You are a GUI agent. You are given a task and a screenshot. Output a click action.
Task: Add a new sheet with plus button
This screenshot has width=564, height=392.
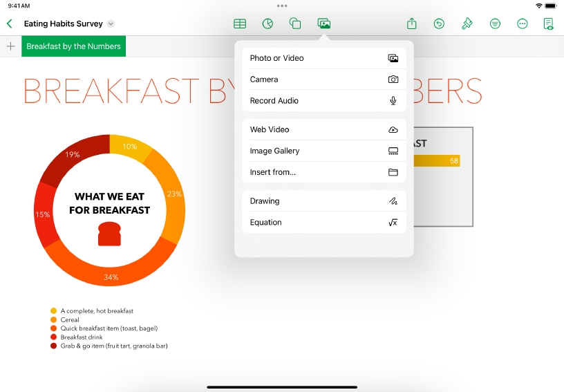10,46
